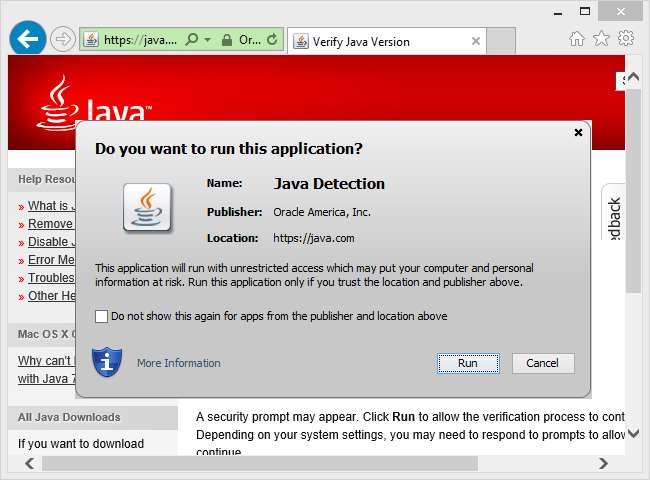This screenshot has width=650, height=480.
Task: Open the Error Messages help link
Action: pyautogui.click(x=51, y=260)
